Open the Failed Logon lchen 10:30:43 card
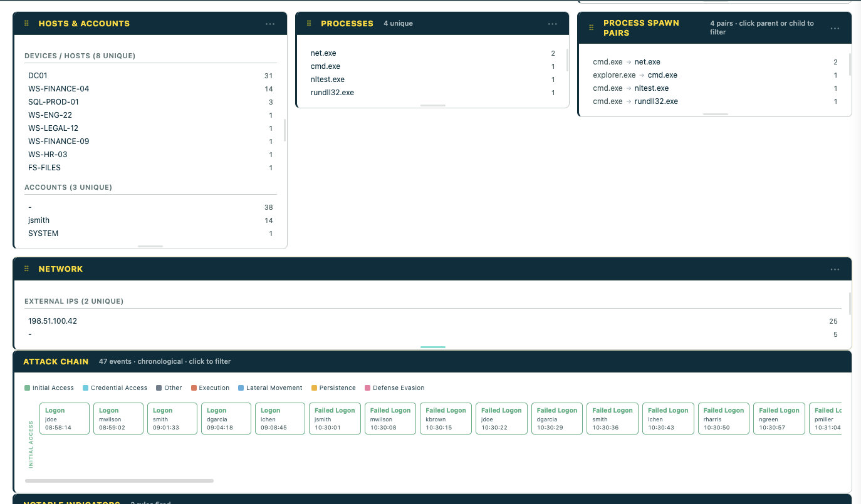The image size is (861, 504). coord(668,418)
